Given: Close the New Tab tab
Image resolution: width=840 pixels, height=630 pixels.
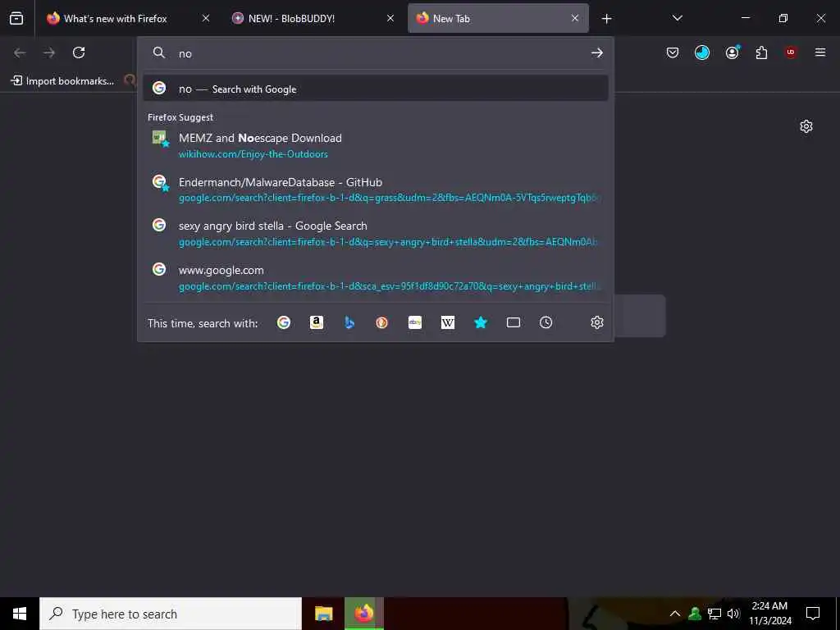Looking at the screenshot, I should [575, 18].
